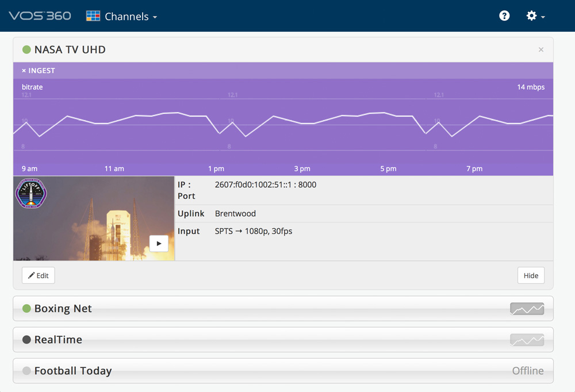Click the Uplink label
The width and height of the screenshot is (575, 392).
191,213
